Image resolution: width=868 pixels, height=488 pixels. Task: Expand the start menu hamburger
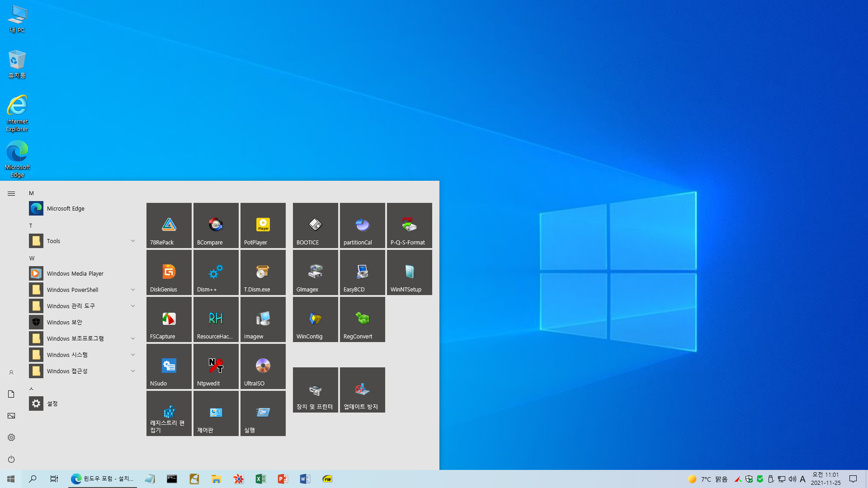pyautogui.click(x=11, y=193)
